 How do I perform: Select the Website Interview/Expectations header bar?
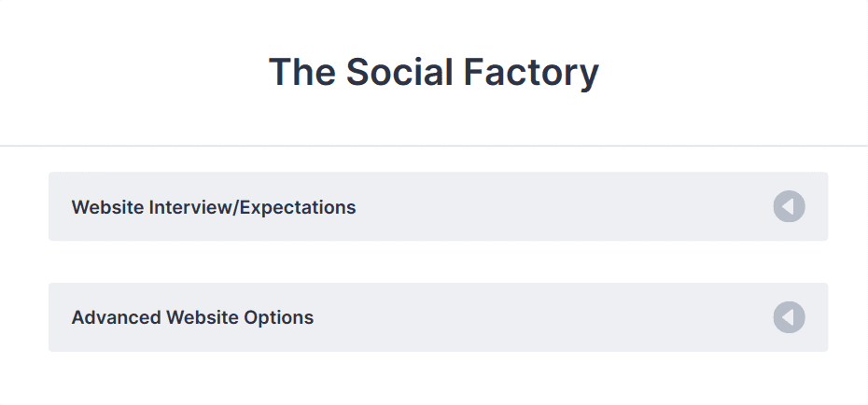point(438,206)
